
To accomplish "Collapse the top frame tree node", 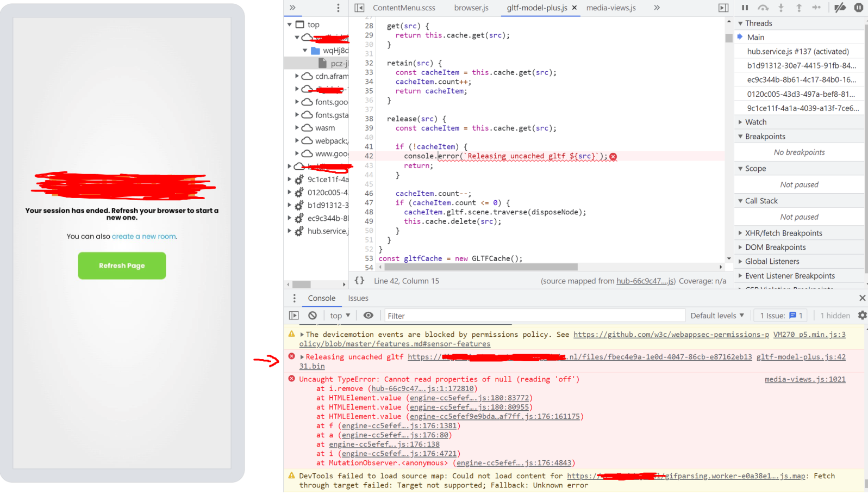I will (289, 24).
